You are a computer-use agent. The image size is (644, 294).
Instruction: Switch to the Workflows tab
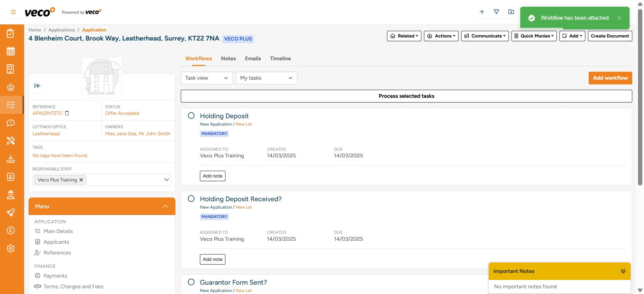point(199,58)
